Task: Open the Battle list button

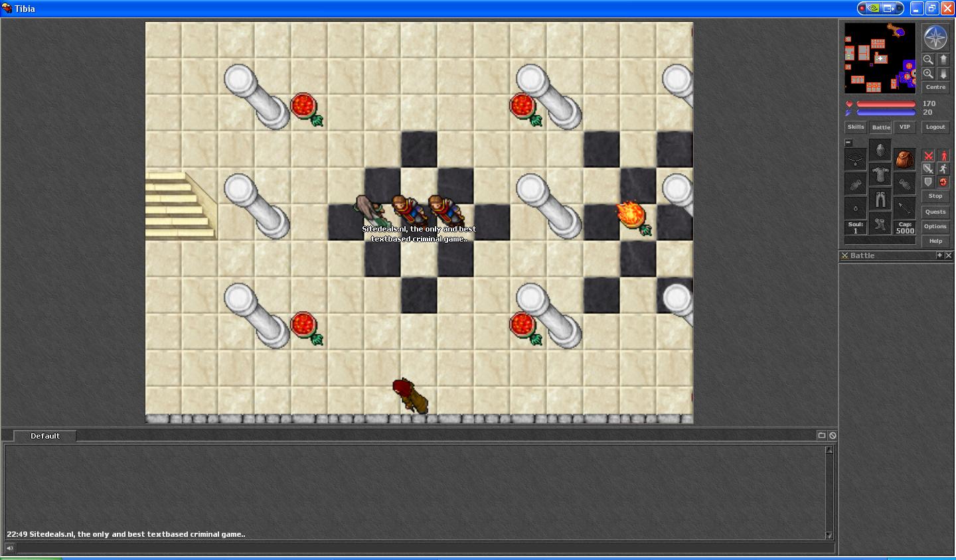Action: tap(881, 127)
